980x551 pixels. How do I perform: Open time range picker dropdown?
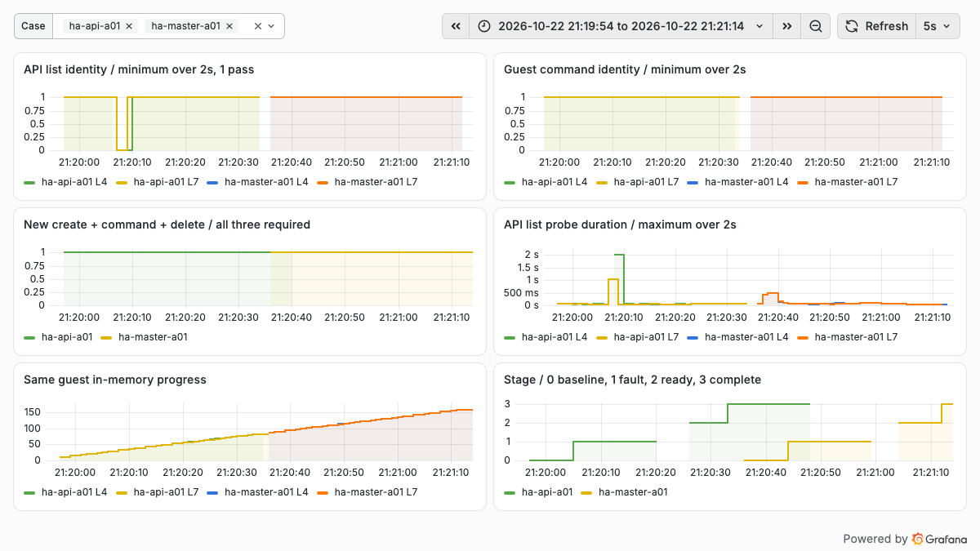point(622,26)
